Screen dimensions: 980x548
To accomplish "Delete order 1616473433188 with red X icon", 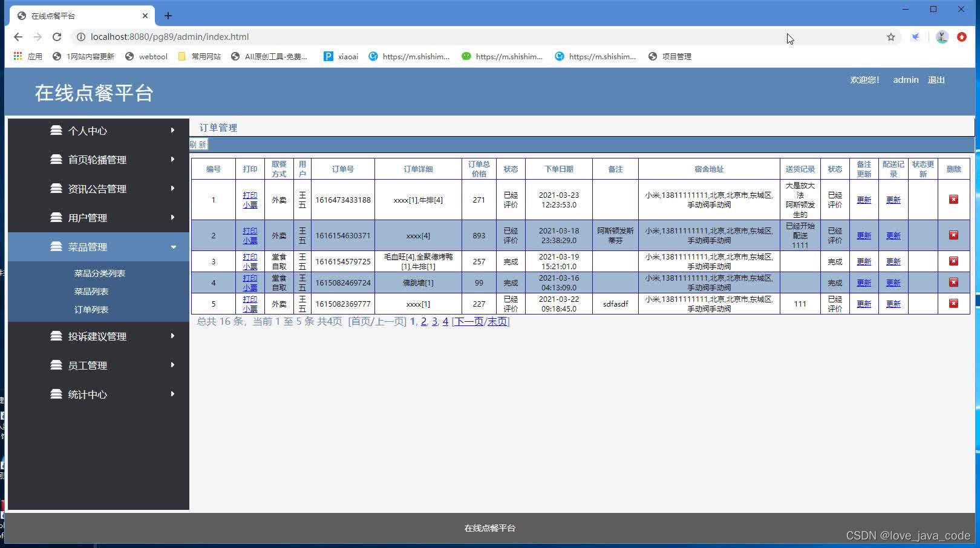I will point(953,200).
